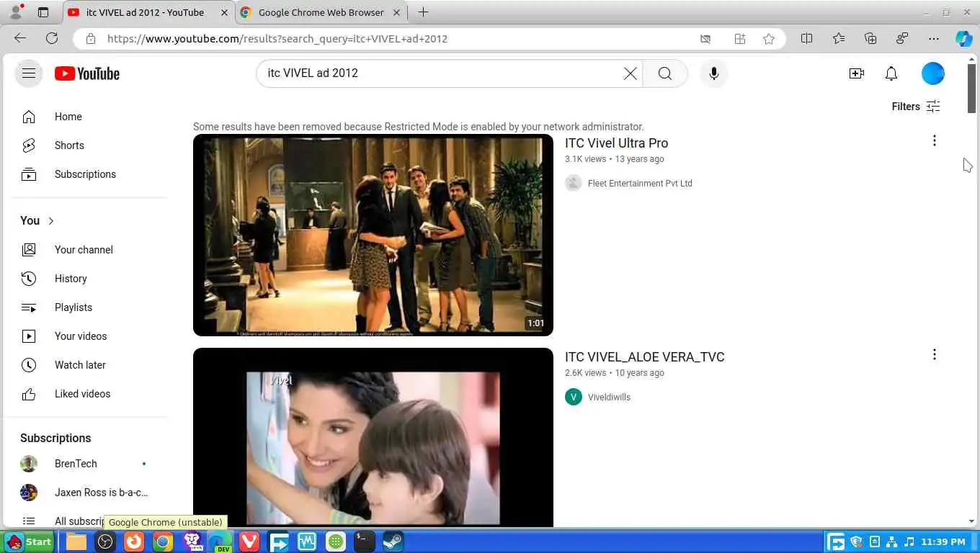This screenshot has height=553, width=980.
Task: Open search Filters
Action: click(x=916, y=107)
